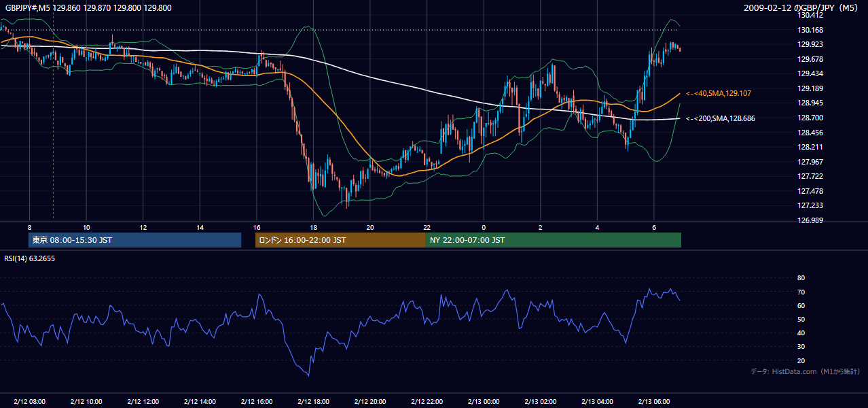Click hour 2 on the price chart axis

pos(540,227)
